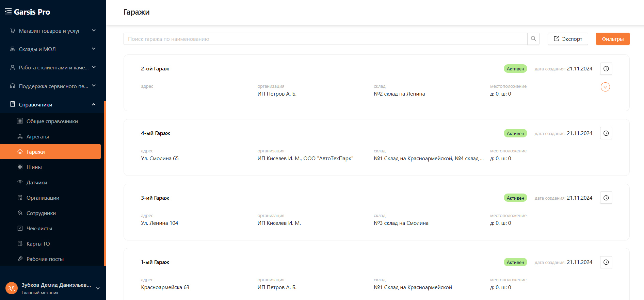The width and height of the screenshot is (644, 300).
Task: Open Сотрудники menu item
Action: (x=50, y=213)
